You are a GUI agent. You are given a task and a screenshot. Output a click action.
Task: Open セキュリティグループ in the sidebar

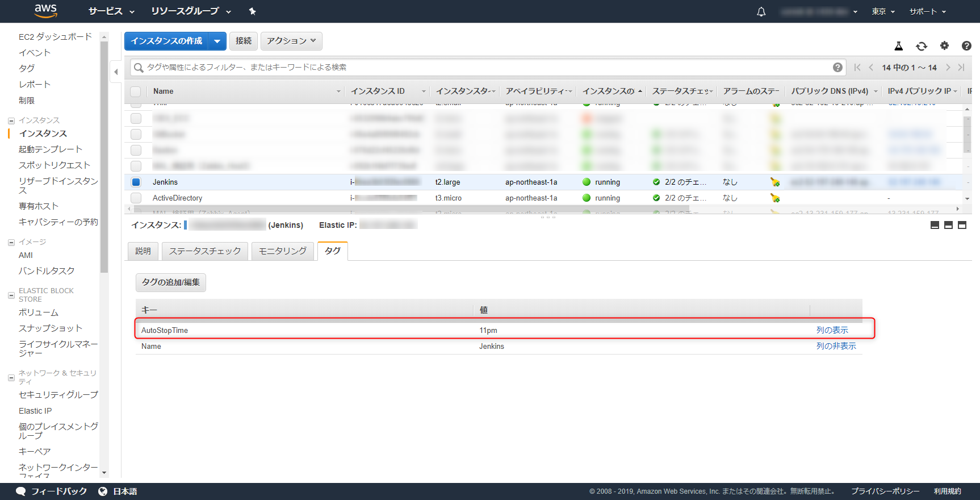point(58,395)
